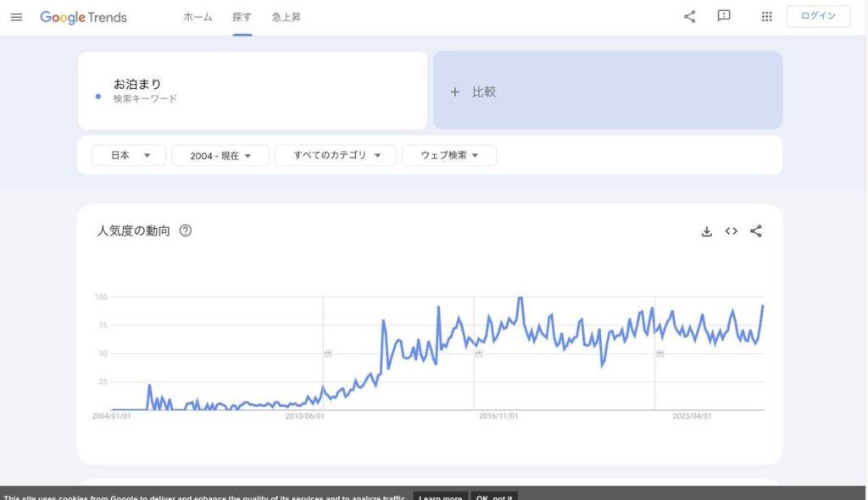Click the ログイン button
868x500 pixels.
818,16
